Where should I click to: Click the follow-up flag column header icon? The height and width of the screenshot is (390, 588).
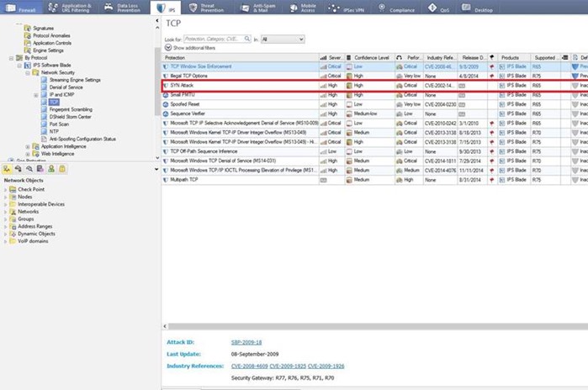tap(492, 58)
